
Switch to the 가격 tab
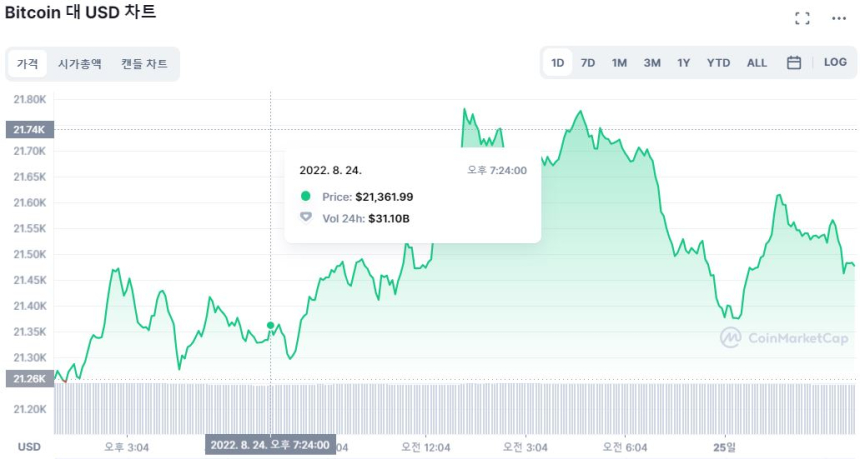[x=27, y=64]
